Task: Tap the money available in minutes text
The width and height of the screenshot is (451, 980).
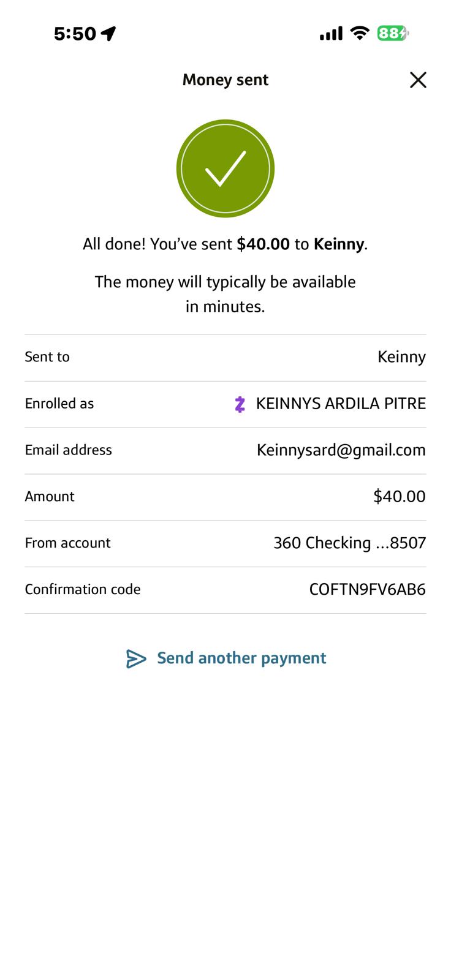Action: (x=225, y=294)
